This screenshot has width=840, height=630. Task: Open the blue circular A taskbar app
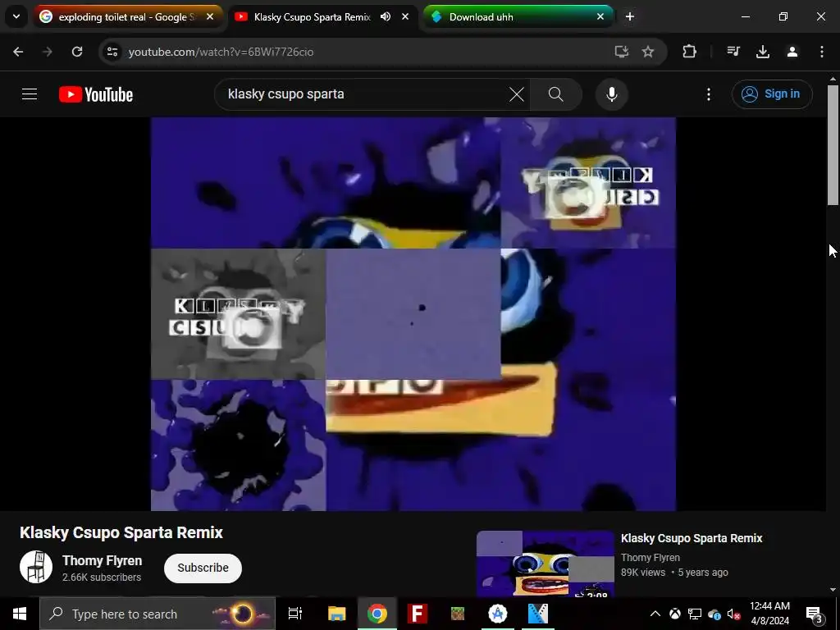tap(498, 614)
